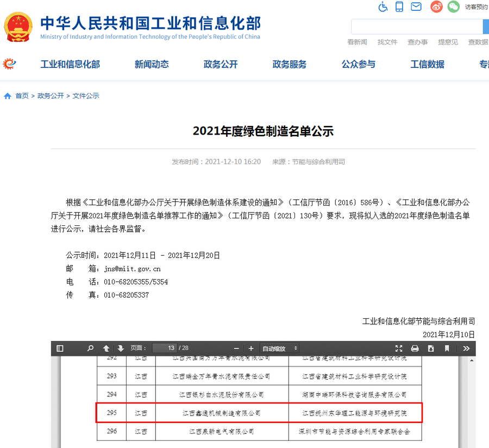Toggle the PDF sidebar panel
This screenshot has width=489, height=448.
tap(60, 348)
